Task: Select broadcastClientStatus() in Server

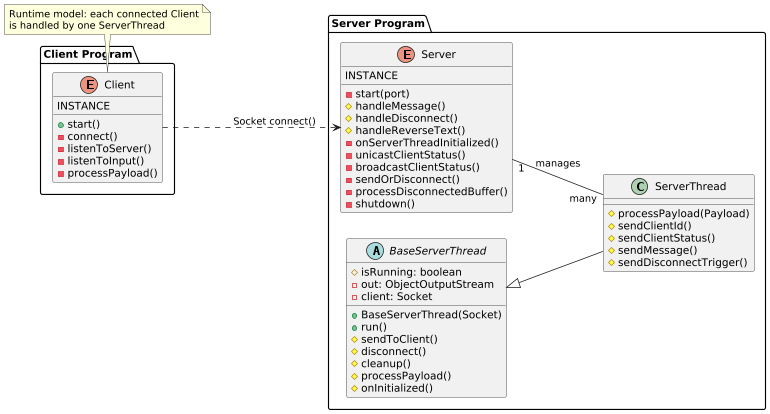Action: (x=417, y=167)
